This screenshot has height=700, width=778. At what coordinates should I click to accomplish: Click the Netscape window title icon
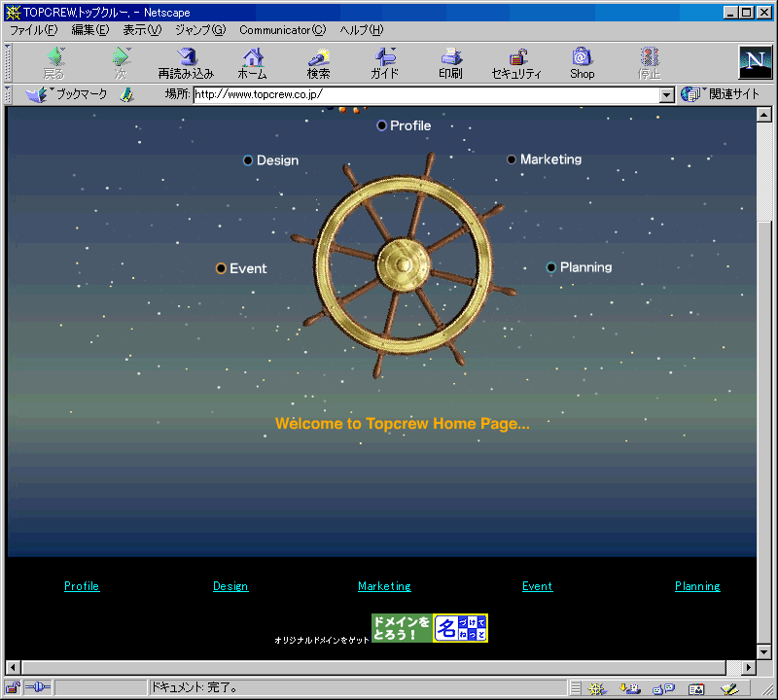pos(14,13)
